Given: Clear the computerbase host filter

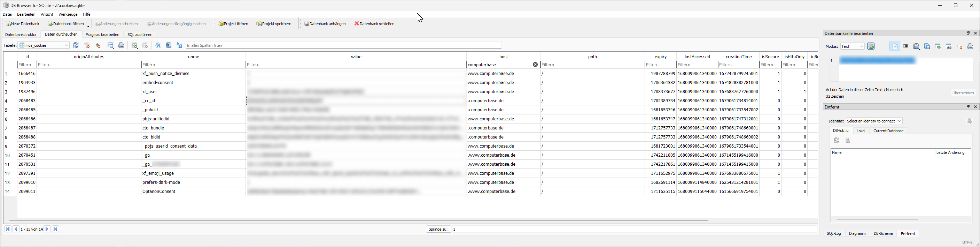Looking at the screenshot, I should click(x=535, y=65).
